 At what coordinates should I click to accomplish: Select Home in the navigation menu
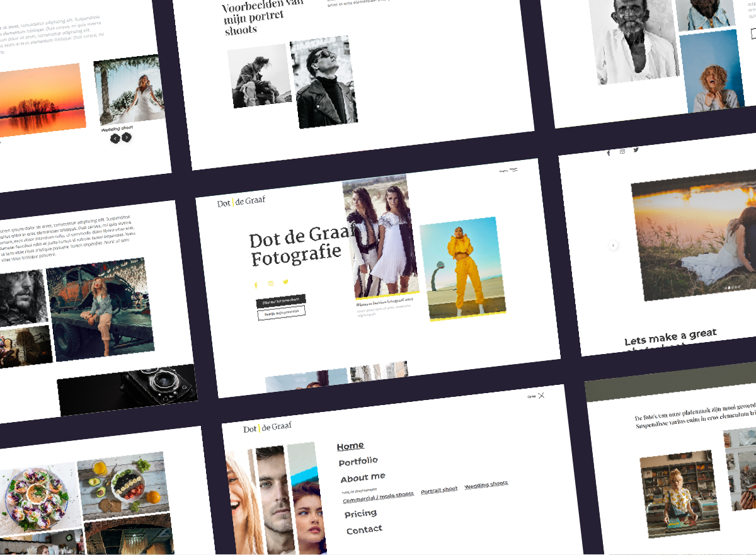pos(350,446)
